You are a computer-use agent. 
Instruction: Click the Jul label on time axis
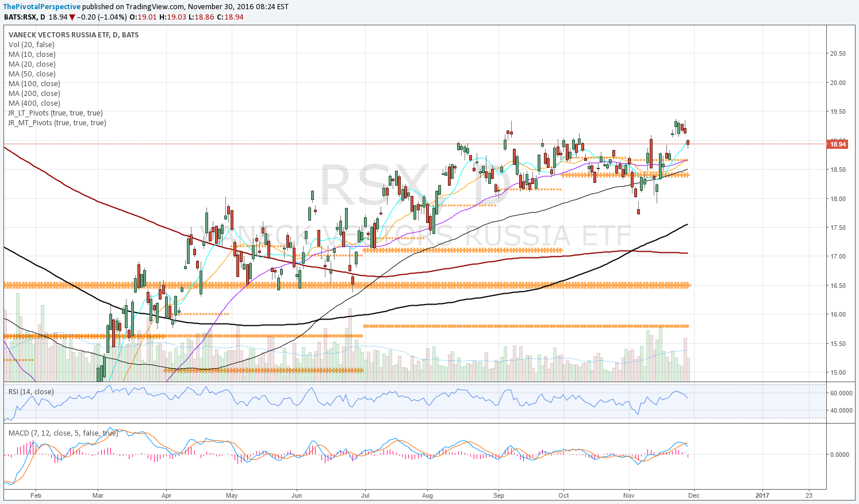365,495
